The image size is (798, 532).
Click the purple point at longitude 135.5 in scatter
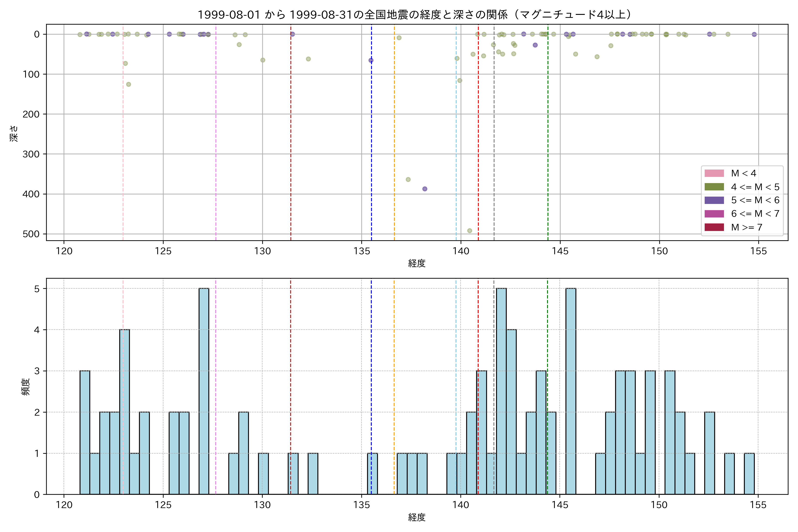click(371, 60)
